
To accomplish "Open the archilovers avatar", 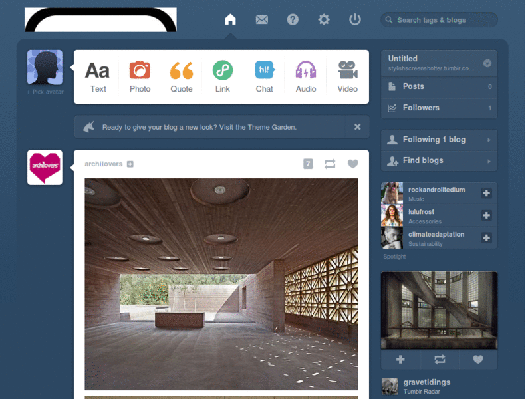I will [45, 168].
